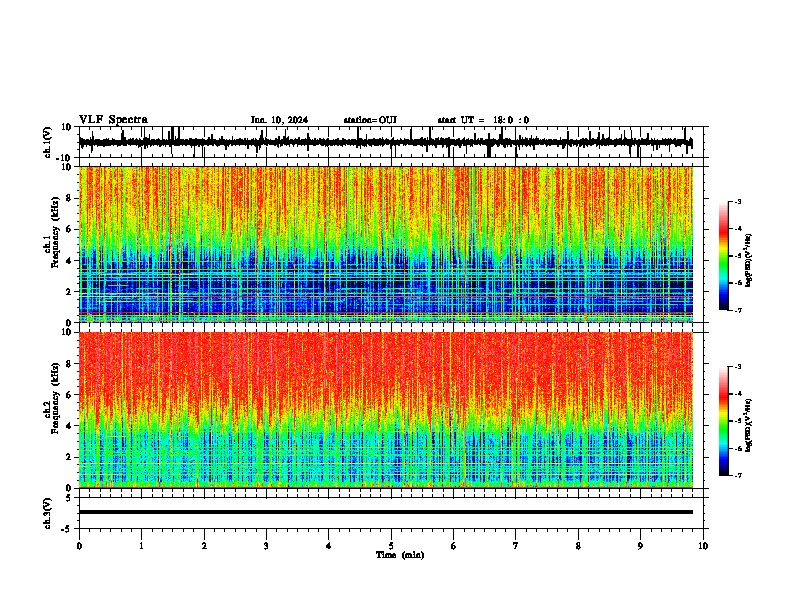Click the time-axis tick label "9"
This screenshot has height=612, width=792.
point(640,546)
